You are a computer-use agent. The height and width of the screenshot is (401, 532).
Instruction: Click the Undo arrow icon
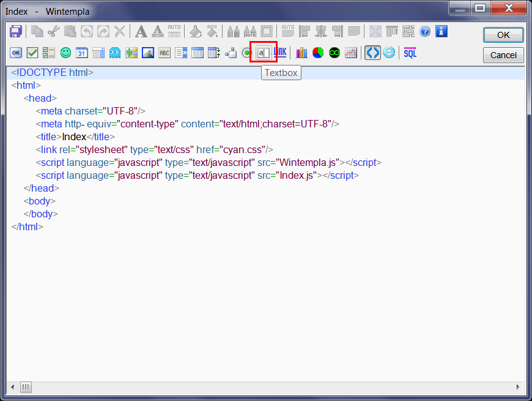click(87, 32)
